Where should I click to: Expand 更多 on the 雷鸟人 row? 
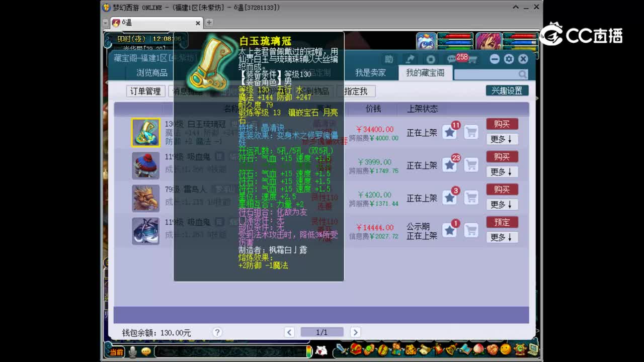pyautogui.click(x=502, y=205)
